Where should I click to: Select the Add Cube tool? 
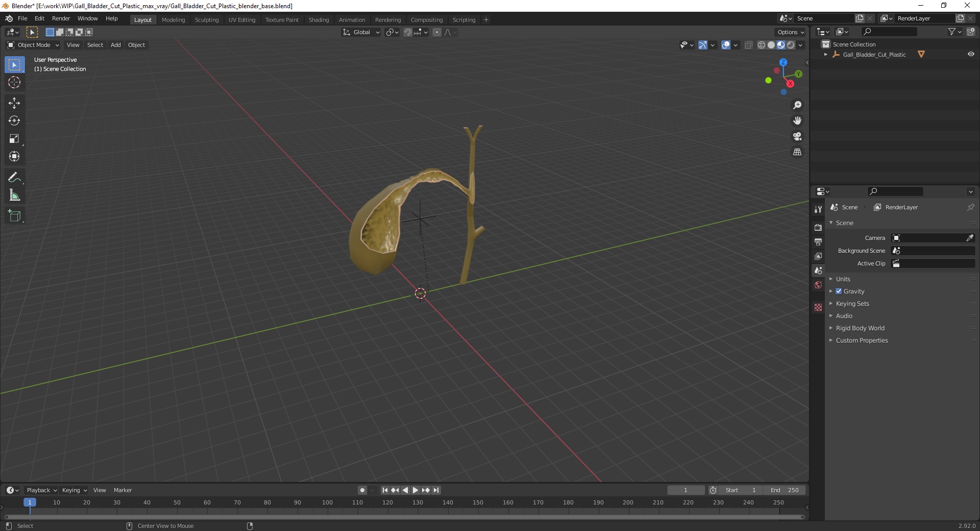[14, 216]
